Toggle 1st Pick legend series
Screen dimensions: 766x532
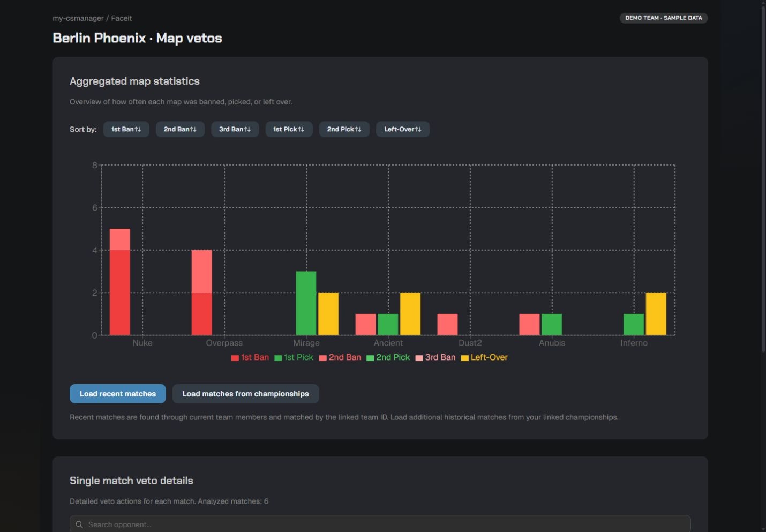(294, 357)
